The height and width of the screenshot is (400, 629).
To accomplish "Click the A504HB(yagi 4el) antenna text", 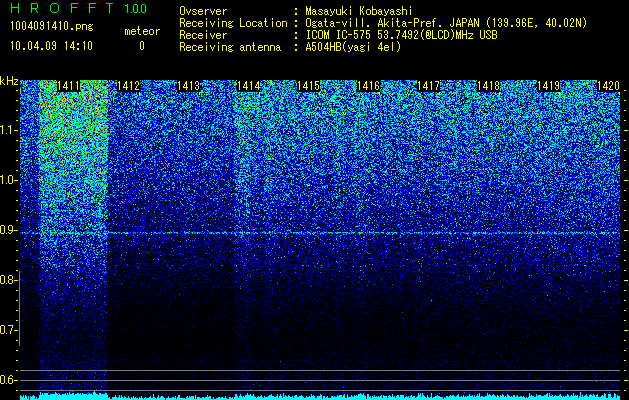I will click(353, 47).
